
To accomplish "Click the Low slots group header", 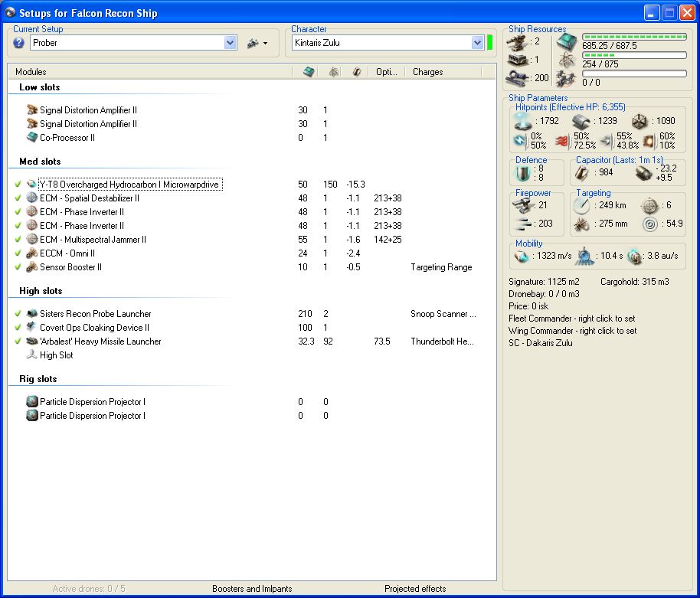I will (x=39, y=87).
